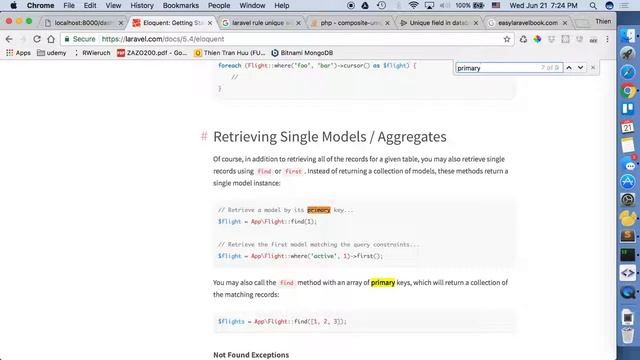Viewport: 640px width, 360px height.
Task: Open the Thien Tran Huu bookmark
Action: pyautogui.click(x=230, y=53)
